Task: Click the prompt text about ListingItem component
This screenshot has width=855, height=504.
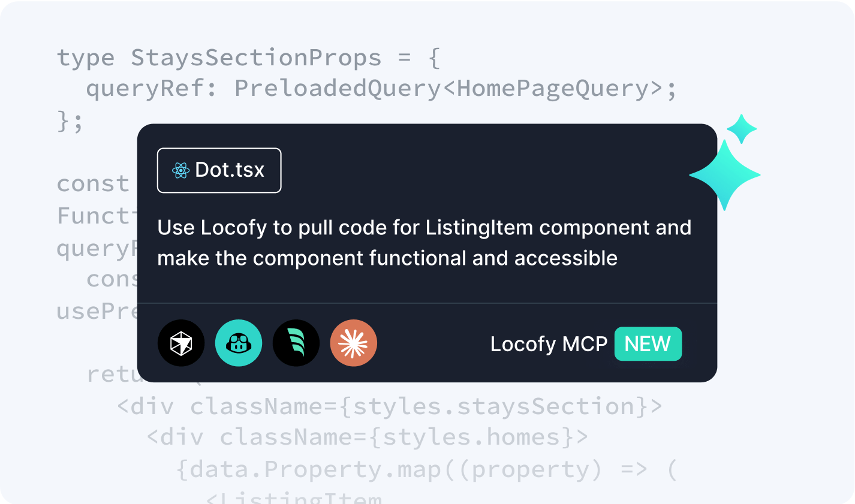Action: (424, 243)
